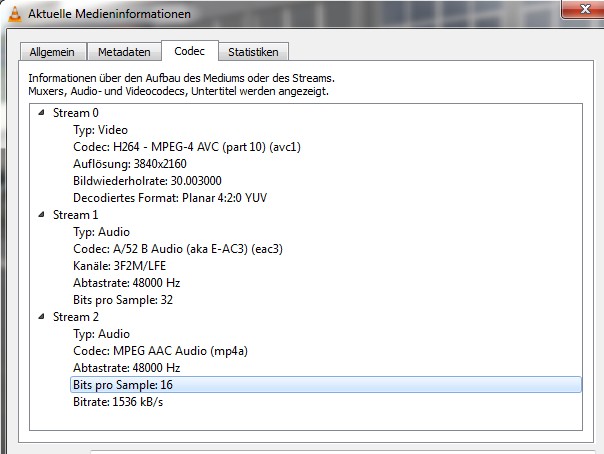Click the VLC cone icon in the title bar

tap(15, 14)
